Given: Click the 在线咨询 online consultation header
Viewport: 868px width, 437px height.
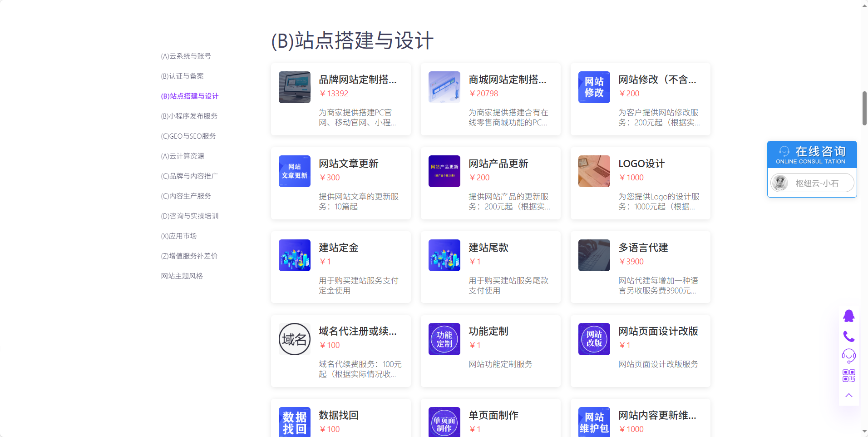Looking at the screenshot, I should pyautogui.click(x=812, y=154).
